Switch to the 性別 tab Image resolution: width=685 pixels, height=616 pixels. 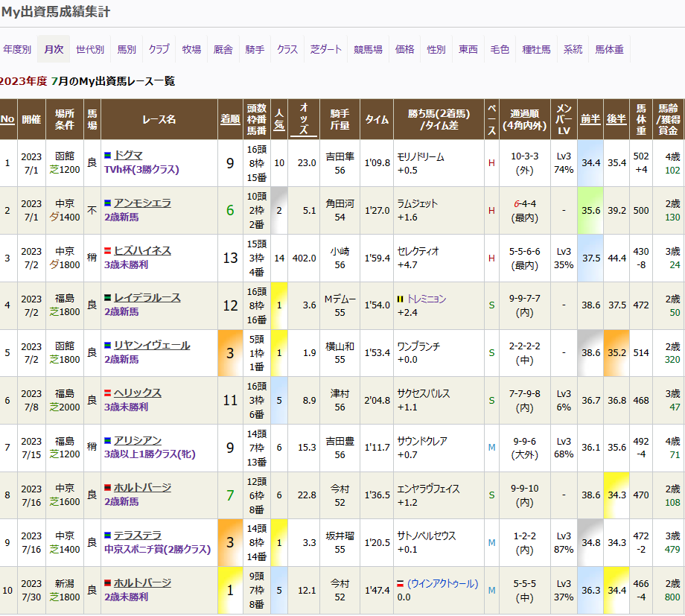tap(436, 49)
